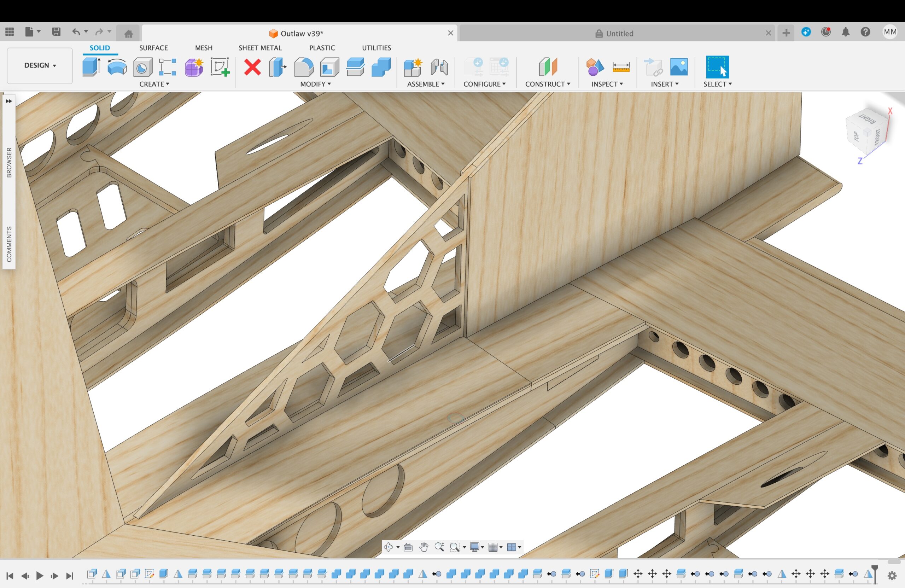Screen dimensions: 905x588
Task: Open the DESIGN workspace dropdown
Action: pyautogui.click(x=40, y=65)
